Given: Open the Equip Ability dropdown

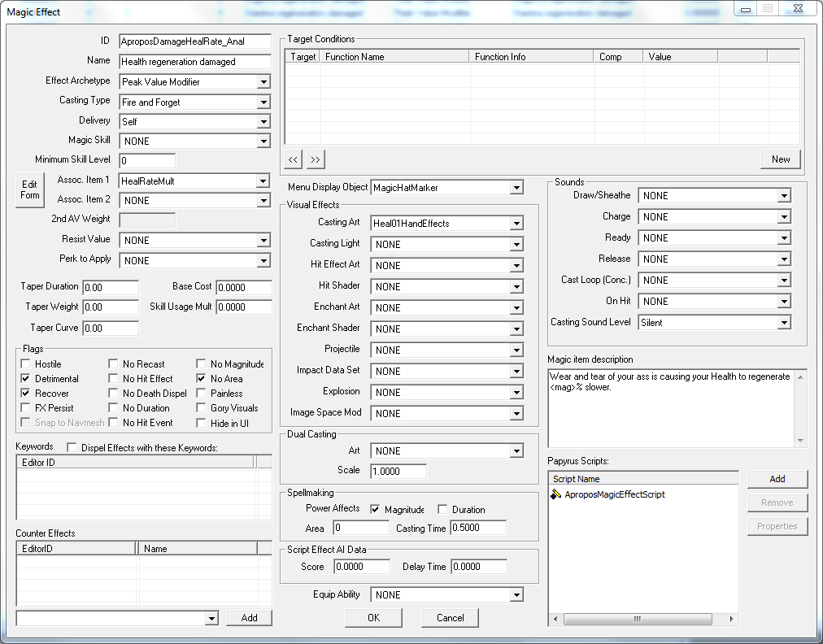Looking at the screenshot, I should tap(516, 594).
